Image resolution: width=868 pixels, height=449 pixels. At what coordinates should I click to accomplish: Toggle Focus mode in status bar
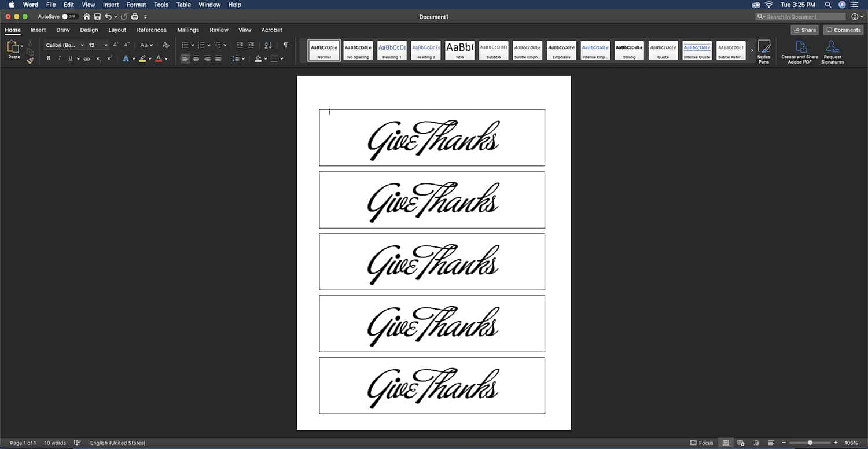pos(701,443)
